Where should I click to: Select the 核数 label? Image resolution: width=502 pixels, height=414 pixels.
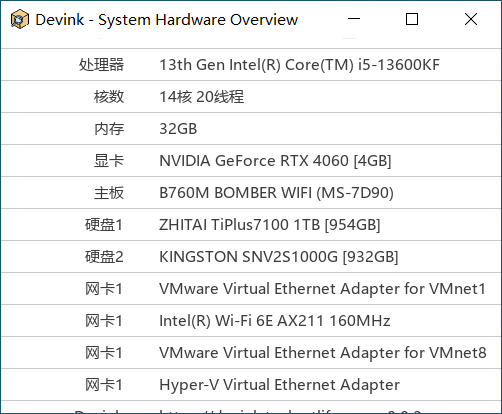109,97
